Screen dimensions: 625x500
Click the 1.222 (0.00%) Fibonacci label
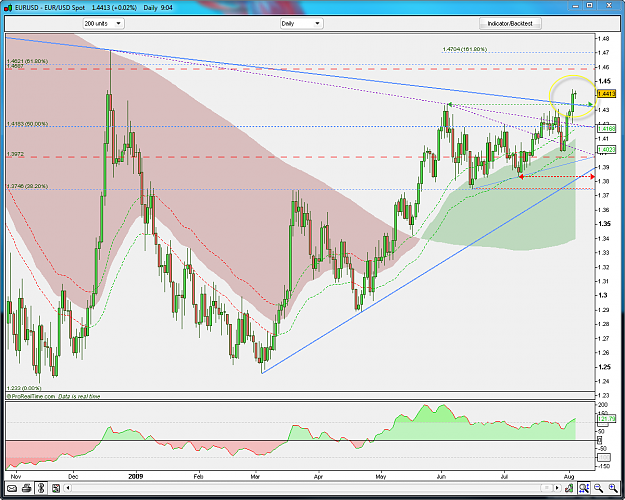coord(24,388)
